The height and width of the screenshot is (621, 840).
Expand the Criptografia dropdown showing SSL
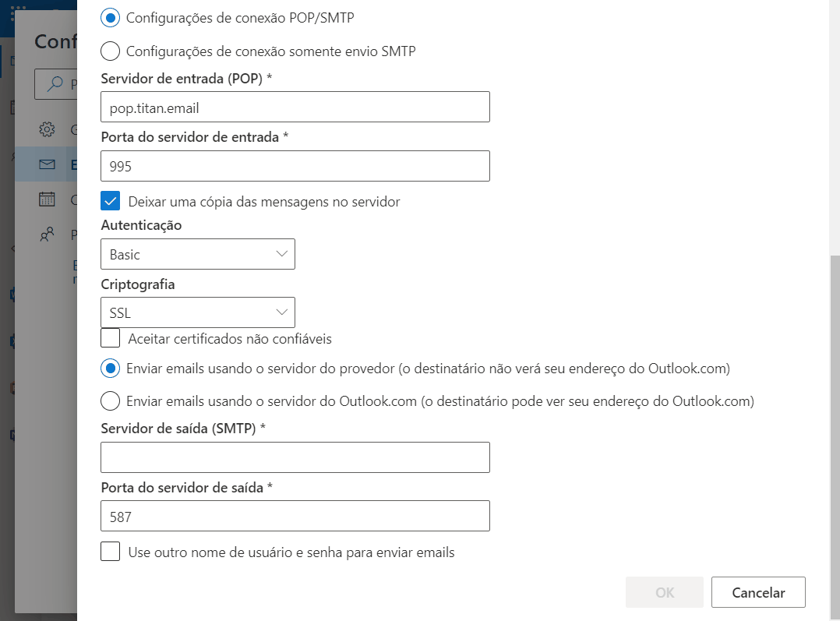tap(198, 312)
